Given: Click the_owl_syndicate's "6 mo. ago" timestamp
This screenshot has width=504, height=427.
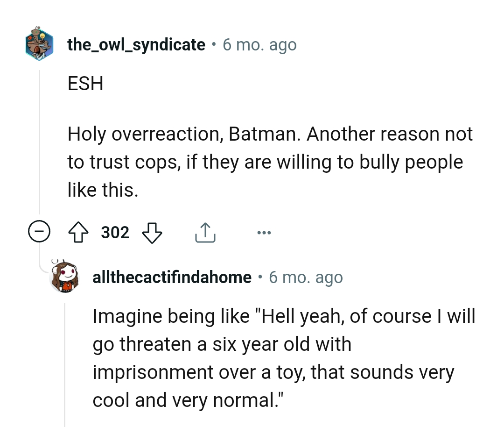Looking at the screenshot, I should [x=259, y=45].
